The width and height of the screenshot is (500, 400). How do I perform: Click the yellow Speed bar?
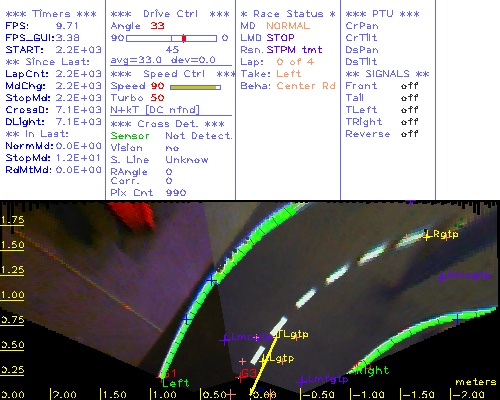point(193,87)
